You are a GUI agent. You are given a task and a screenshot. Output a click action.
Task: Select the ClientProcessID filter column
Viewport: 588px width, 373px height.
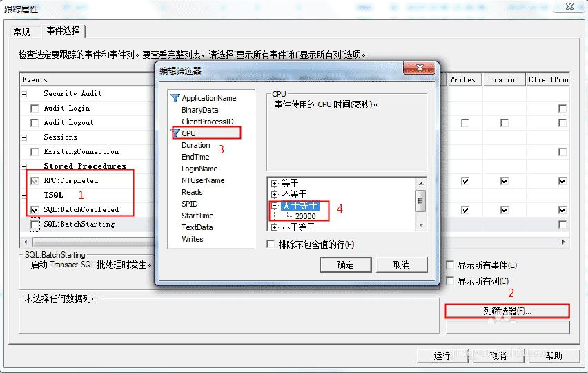[x=207, y=122]
